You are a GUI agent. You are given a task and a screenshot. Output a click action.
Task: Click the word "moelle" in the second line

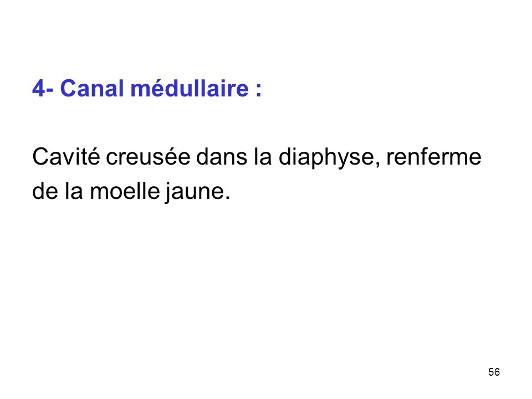click(x=125, y=191)
